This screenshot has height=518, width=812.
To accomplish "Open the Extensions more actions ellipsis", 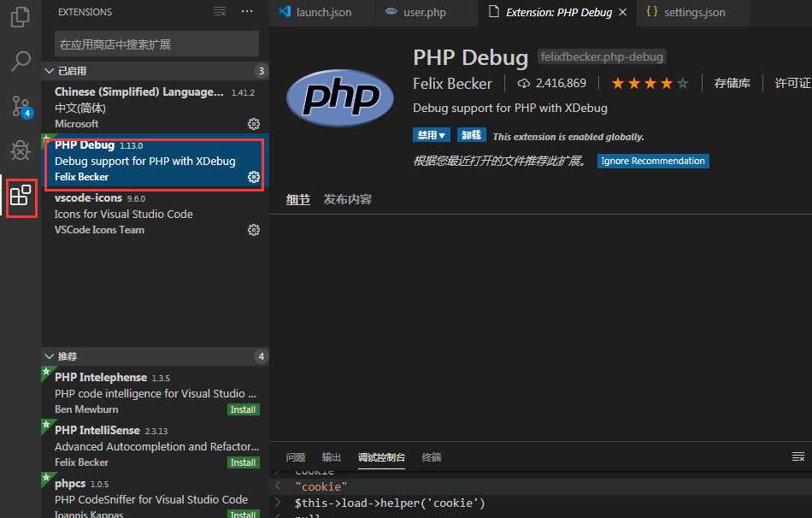I will 247,11.
